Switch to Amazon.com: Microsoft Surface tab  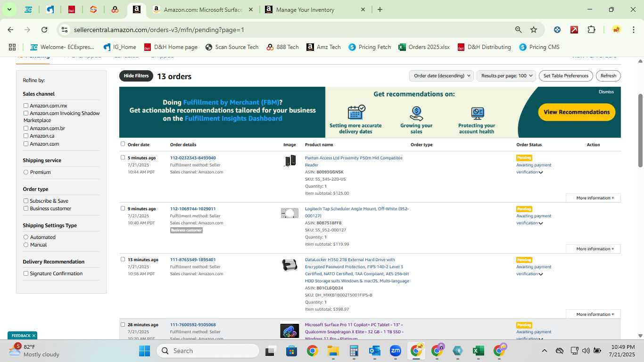(x=203, y=9)
